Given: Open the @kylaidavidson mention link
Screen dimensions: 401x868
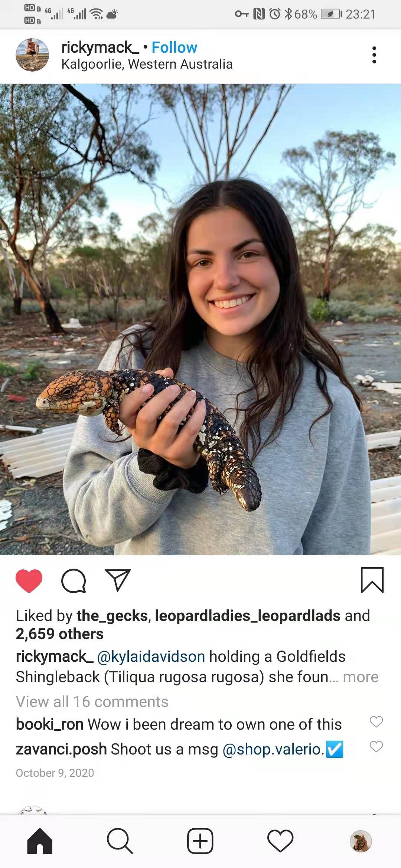Looking at the screenshot, I should [x=151, y=657].
